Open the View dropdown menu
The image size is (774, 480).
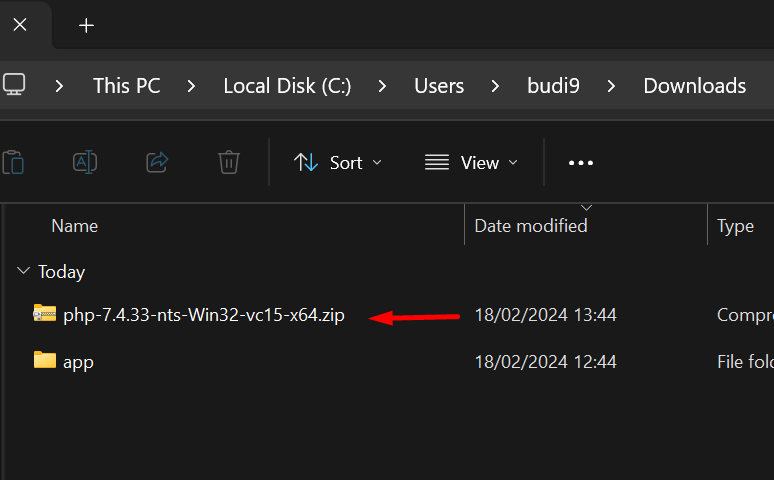[471, 162]
